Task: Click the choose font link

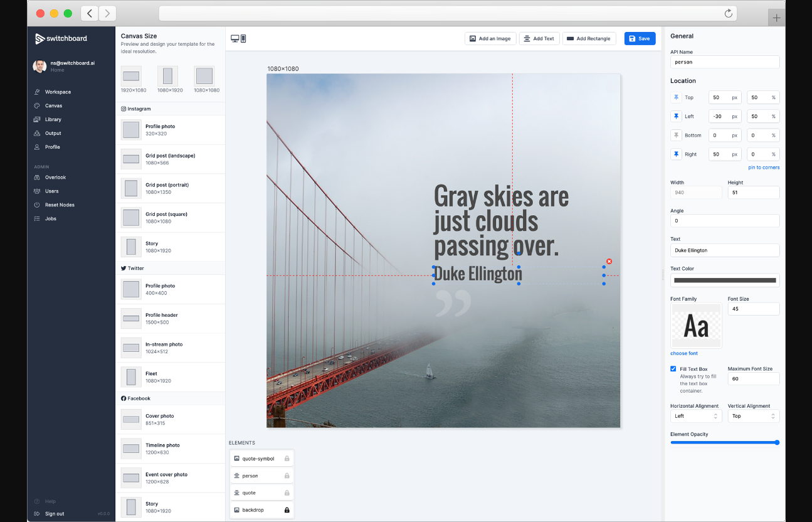Action: pyautogui.click(x=683, y=353)
